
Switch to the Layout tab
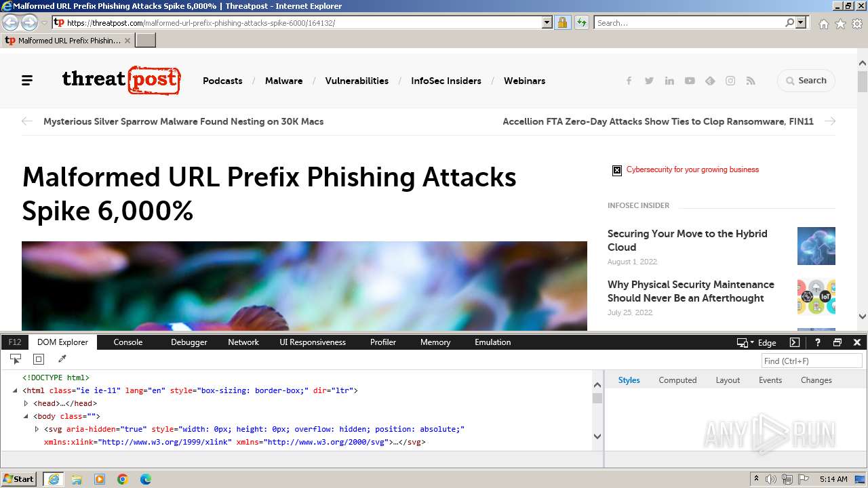pos(728,380)
